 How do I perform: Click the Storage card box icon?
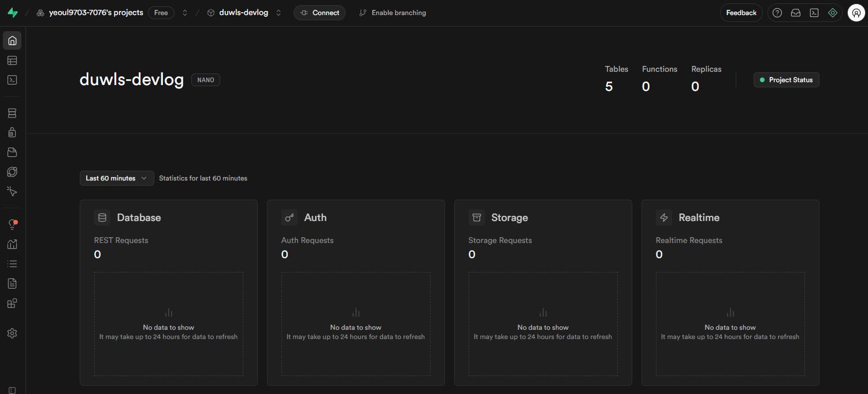pyautogui.click(x=477, y=218)
